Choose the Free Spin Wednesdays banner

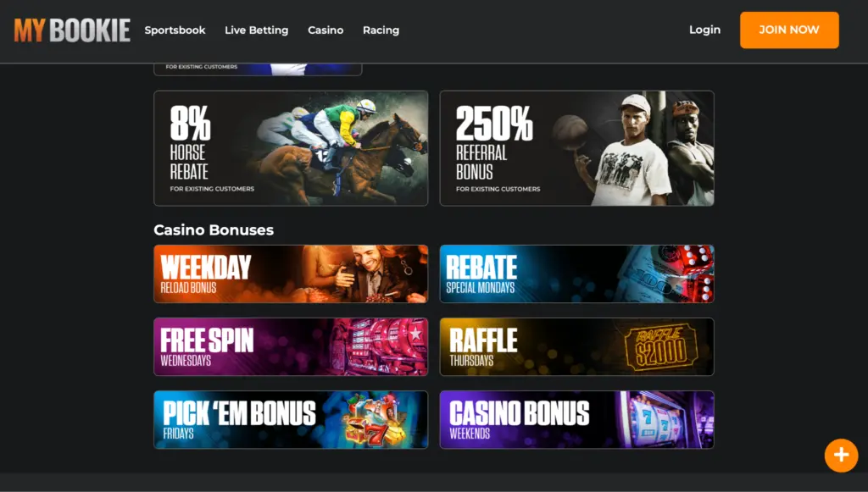pos(291,346)
